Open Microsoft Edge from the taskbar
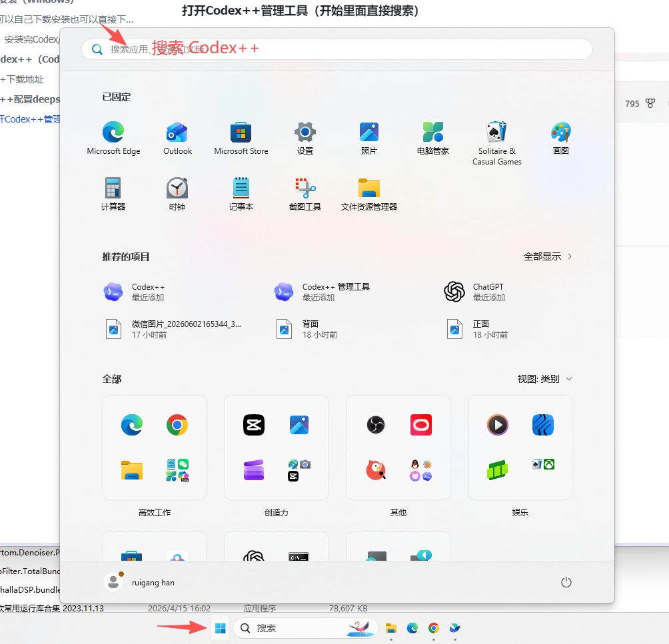This screenshot has width=669, height=644. click(412, 628)
